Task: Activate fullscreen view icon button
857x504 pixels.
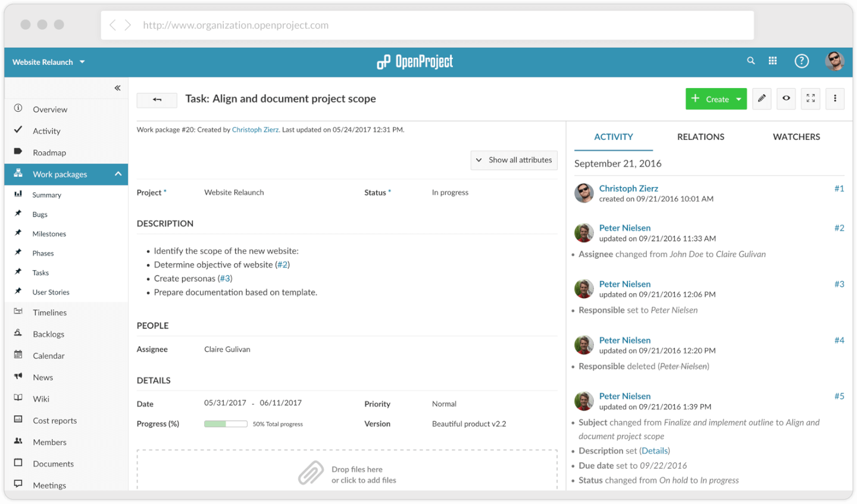Action: (x=811, y=99)
